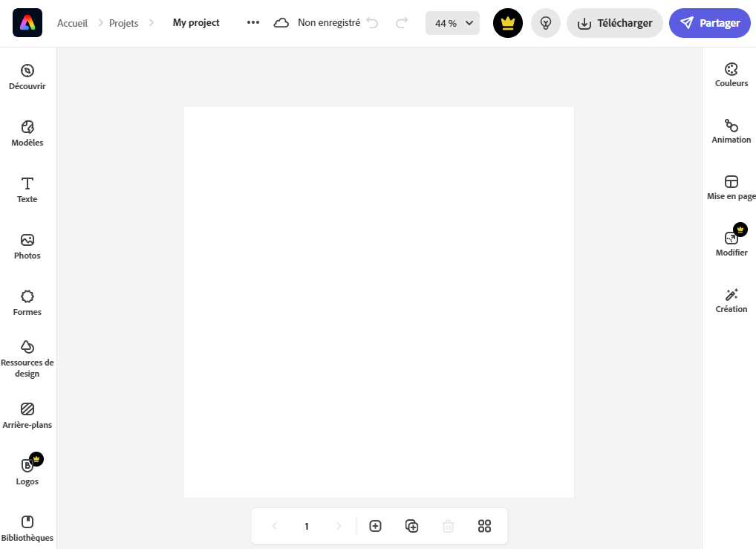Screen dimensions: 756x549
Task: Open the three-dots project options menu
Action: [x=253, y=23]
